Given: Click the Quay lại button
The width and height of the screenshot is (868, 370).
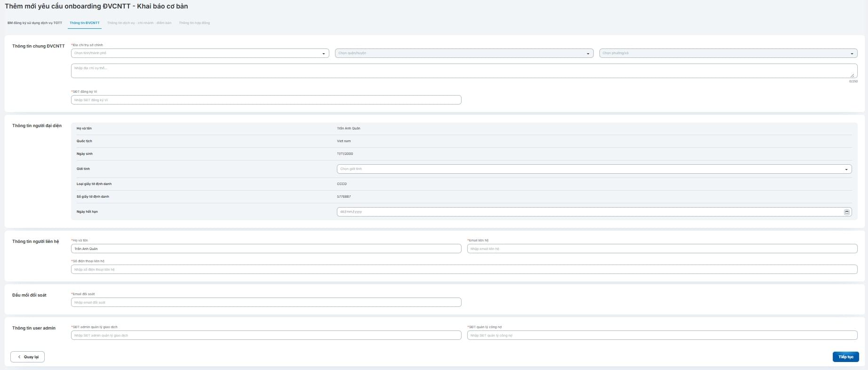Looking at the screenshot, I should coord(28,357).
